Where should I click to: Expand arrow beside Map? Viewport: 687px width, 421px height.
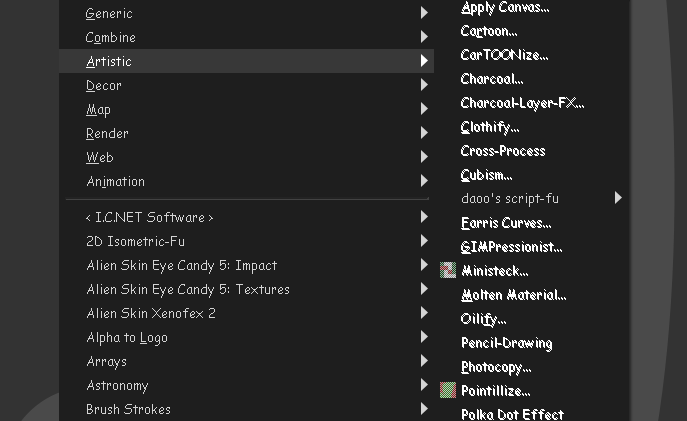coord(424,108)
